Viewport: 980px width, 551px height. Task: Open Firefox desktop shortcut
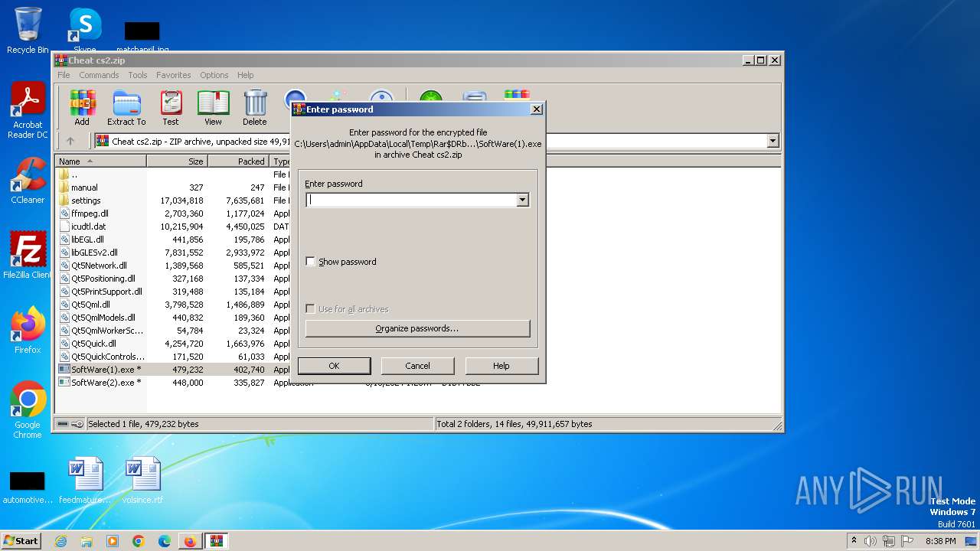click(x=28, y=331)
